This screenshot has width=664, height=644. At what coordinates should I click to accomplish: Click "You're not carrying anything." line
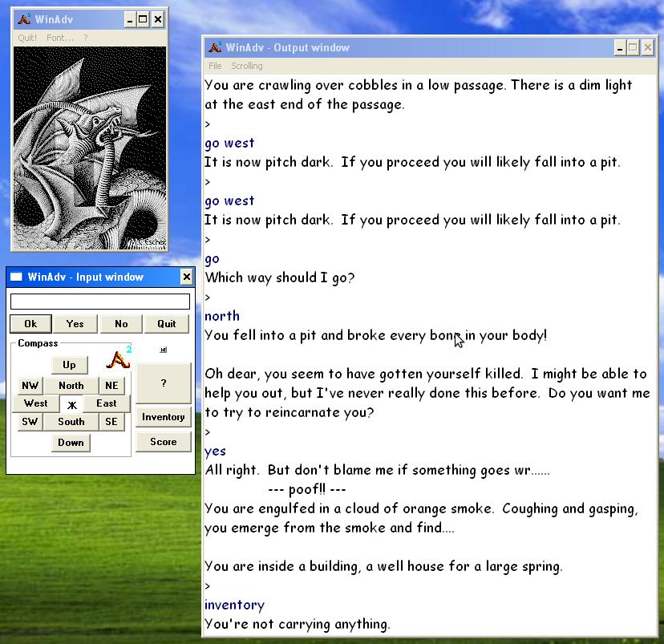(x=297, y=624)
